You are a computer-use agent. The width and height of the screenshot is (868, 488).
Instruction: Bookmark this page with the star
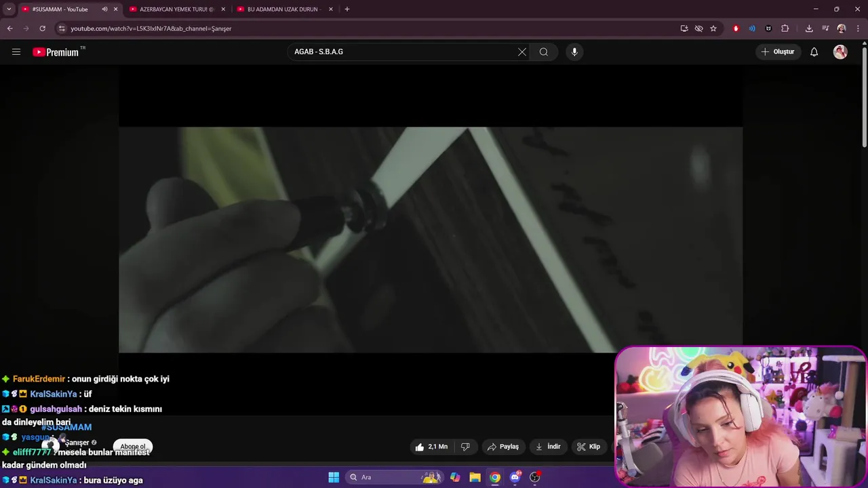[x=713, y=28]
